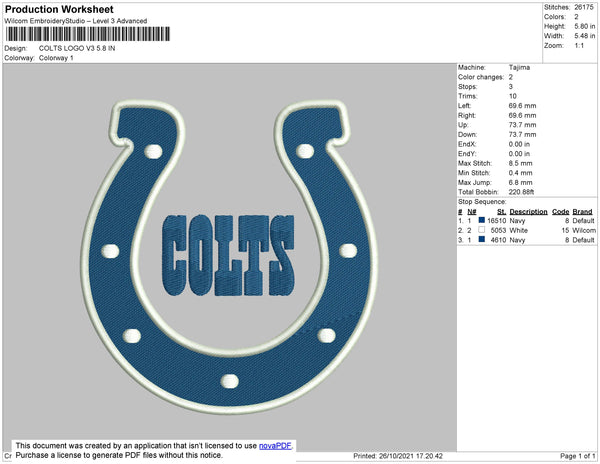This screenshot has height=464, width=600.
Task: Click the Zoom value '1:1'
Action: pyautogui.click(x=579, y=46)
